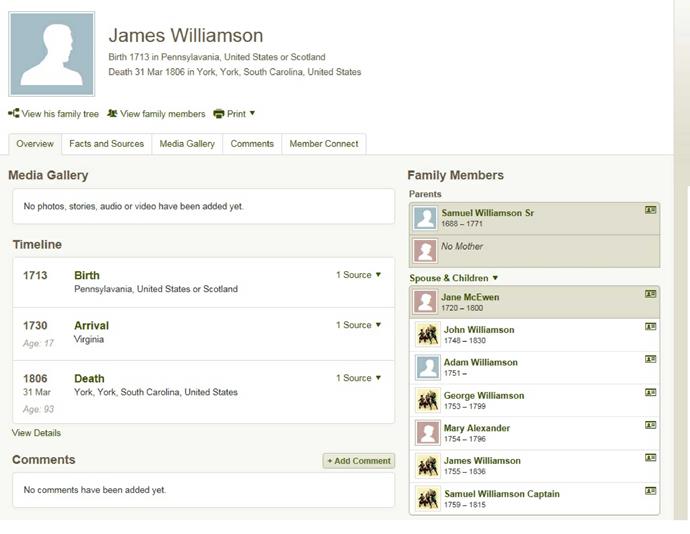Open the Member Connect tab

click(323, 144)
